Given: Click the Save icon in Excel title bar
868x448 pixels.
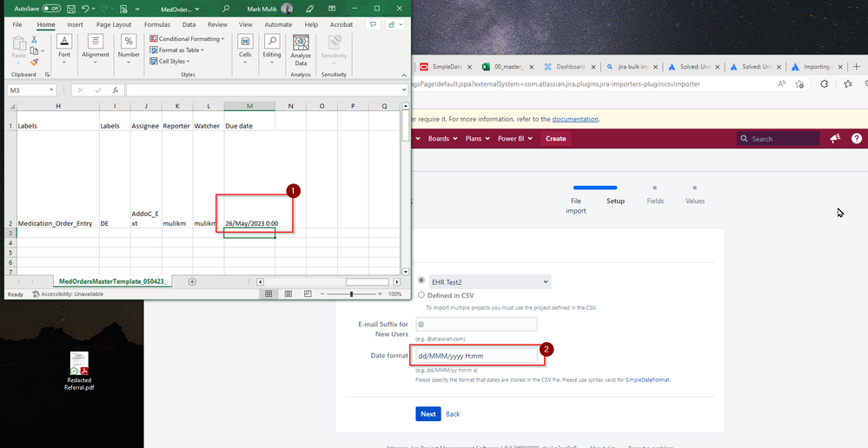Looking at the screenshot, I should point(71,9).
